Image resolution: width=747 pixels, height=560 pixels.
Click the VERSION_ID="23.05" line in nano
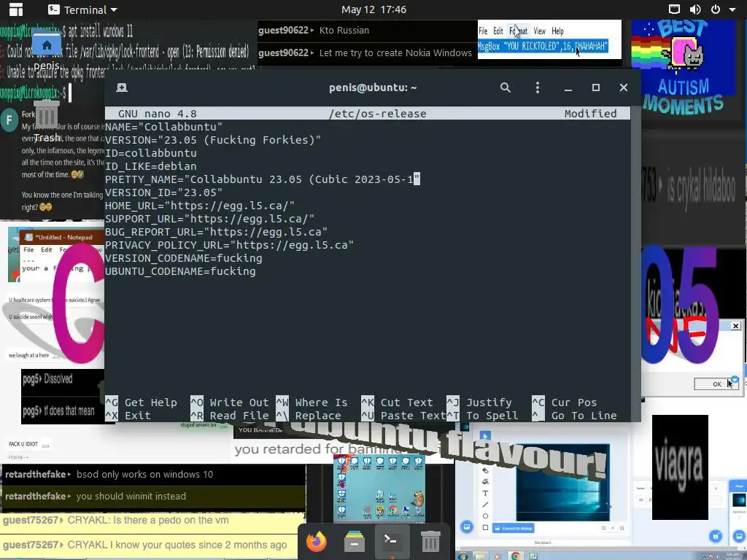[x=163, y=192]
